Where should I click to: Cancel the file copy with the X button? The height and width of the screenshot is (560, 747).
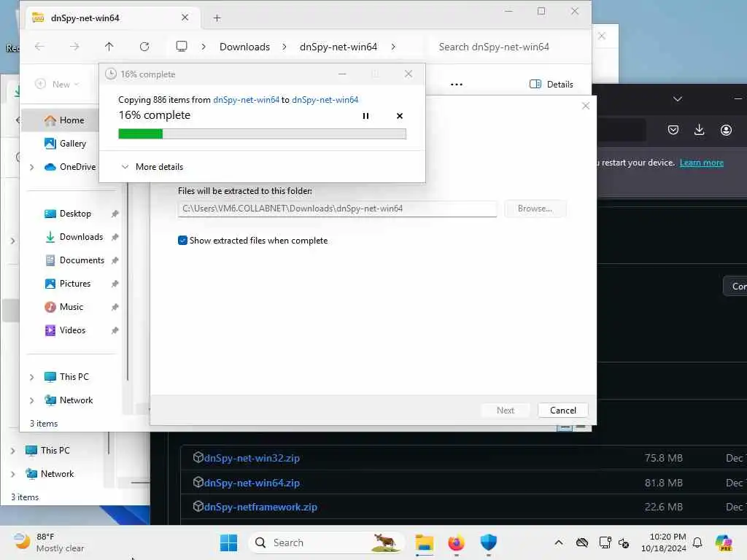pyautogui.click(x=400, y=116)
